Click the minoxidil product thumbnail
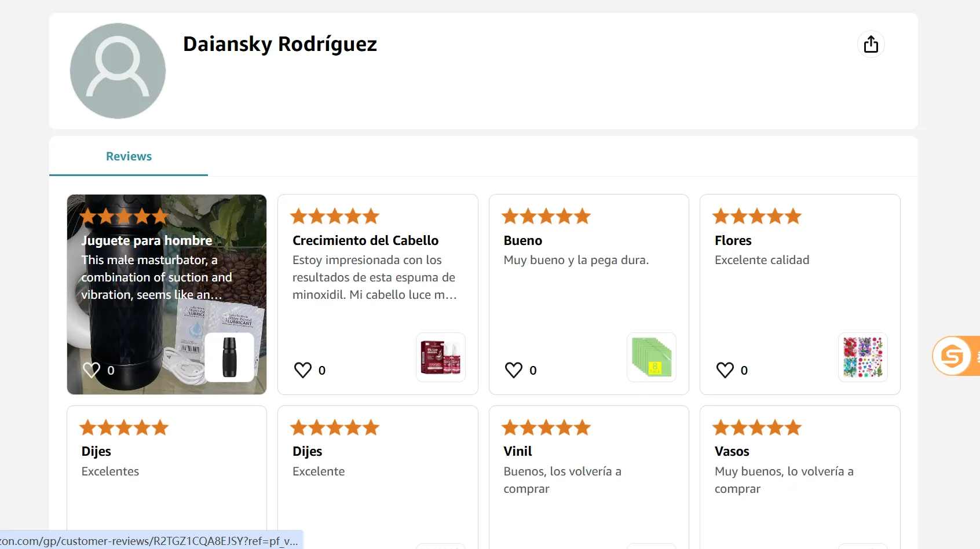Image resolution: width=980 pixels, height=549 pixels. 441,357
